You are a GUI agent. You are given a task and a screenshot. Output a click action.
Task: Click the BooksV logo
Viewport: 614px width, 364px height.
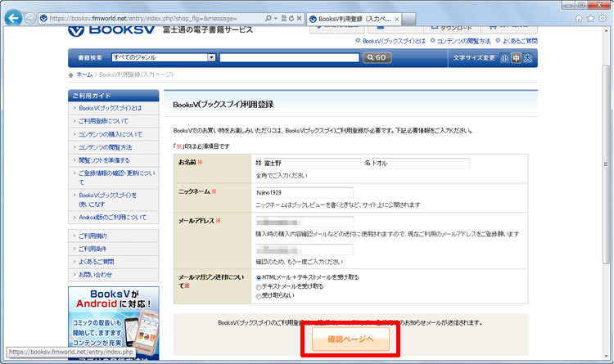click(x=111, y=30)
